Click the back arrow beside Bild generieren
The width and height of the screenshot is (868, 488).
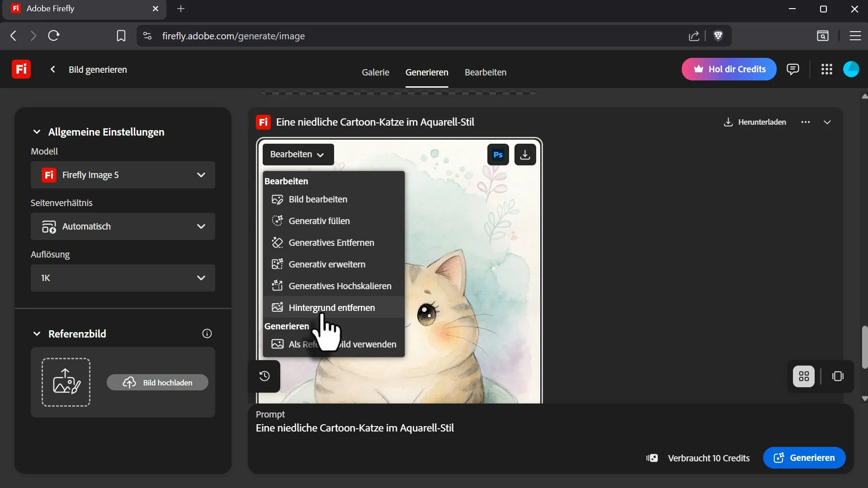coord(53,69)
